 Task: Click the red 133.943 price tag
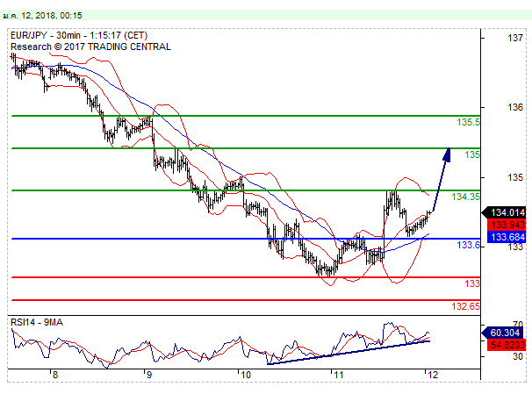507,225
